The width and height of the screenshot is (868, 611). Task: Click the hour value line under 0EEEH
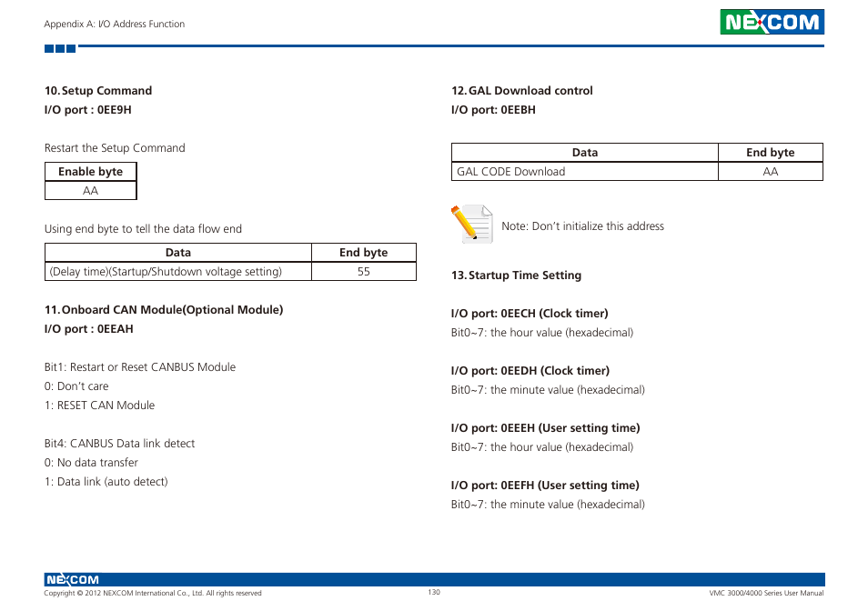(x=542, y=446)
